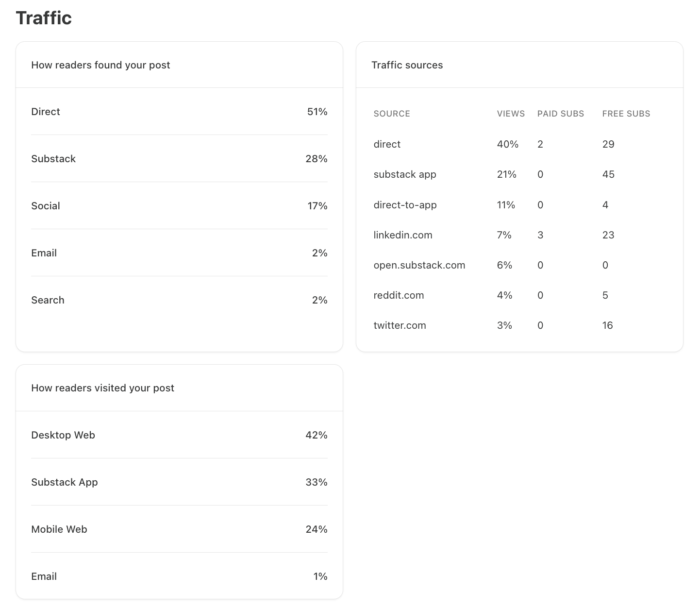Select the Substack 28% row

tap(179, 159)
